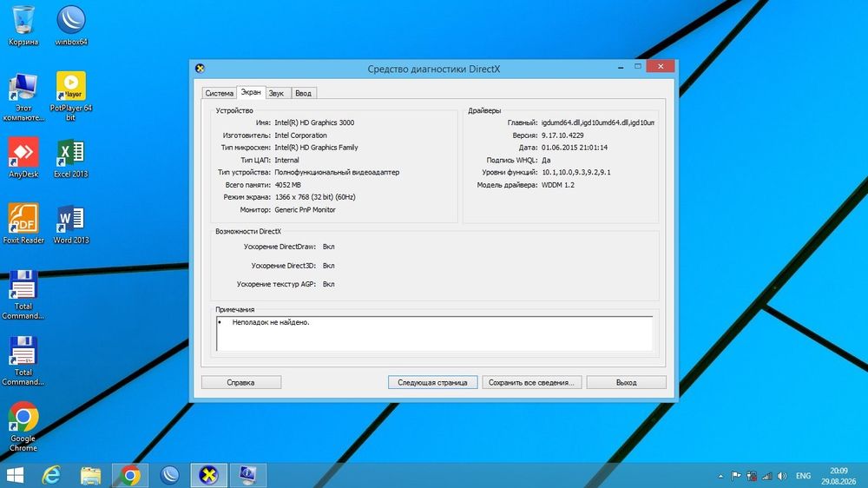
Task: Minimize the DirectX diagnostic window
Action: (x=621, y=67)
